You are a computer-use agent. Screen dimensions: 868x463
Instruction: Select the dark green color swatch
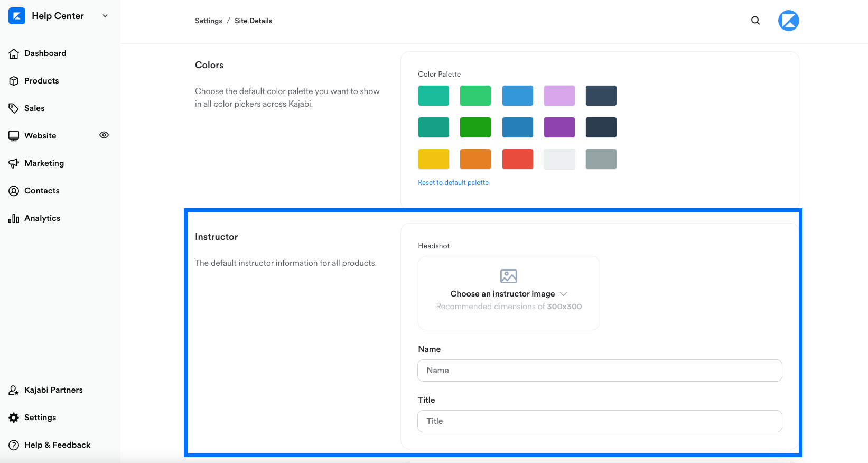tap(475, 127)
